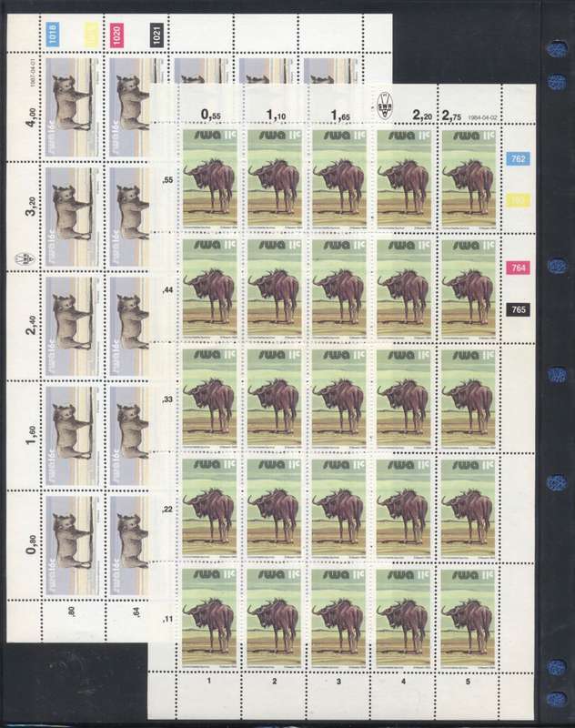Click the blue 1018 block on back sheet
Image resolution: width=575 pixels, height=728 pixels.
click(53, 35)
